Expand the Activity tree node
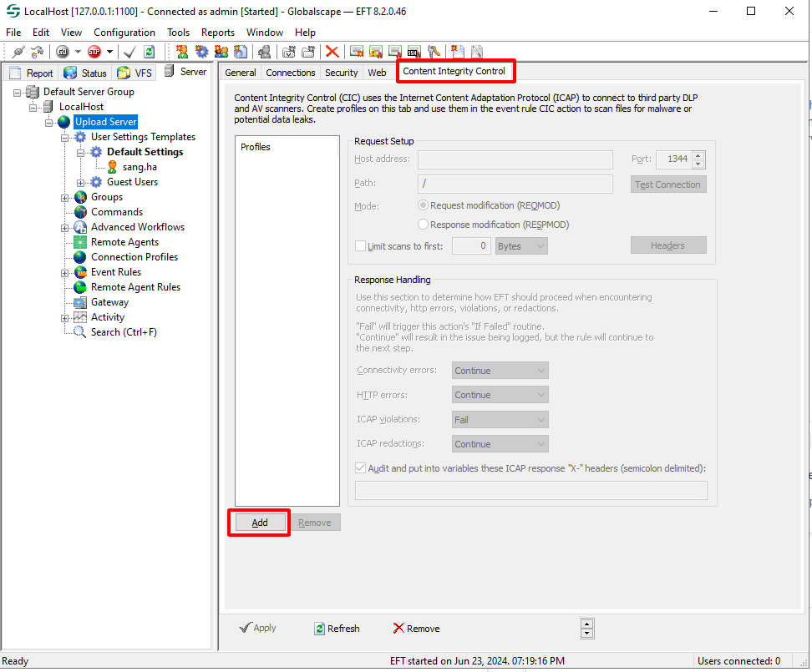Image resolution: width=812 pixels, height=672 pixels. [x=64, y=318]
